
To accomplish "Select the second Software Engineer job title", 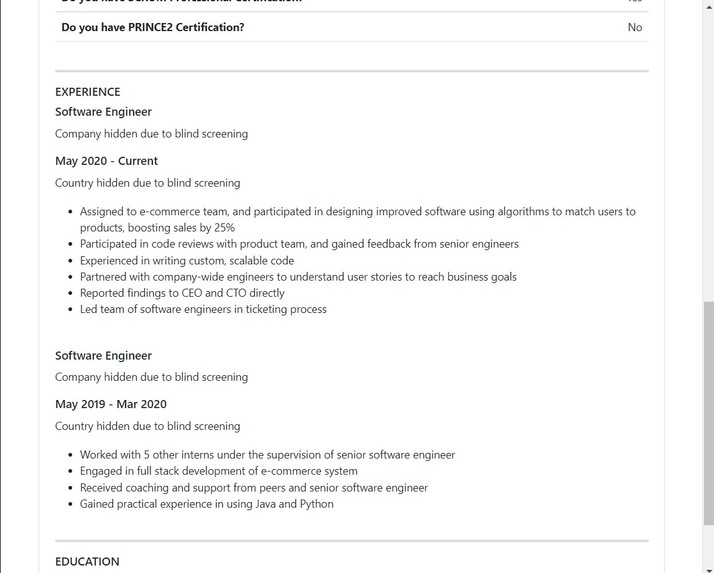I will 103,356.
